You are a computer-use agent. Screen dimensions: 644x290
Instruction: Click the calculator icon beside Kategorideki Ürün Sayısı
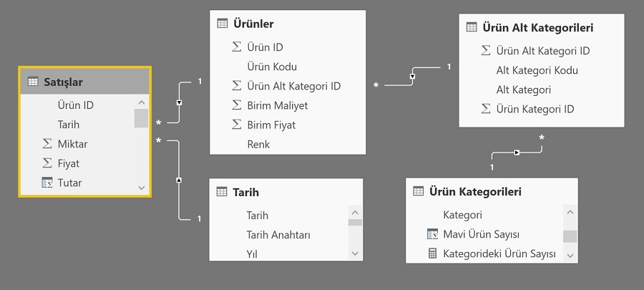tap(432, 253)
